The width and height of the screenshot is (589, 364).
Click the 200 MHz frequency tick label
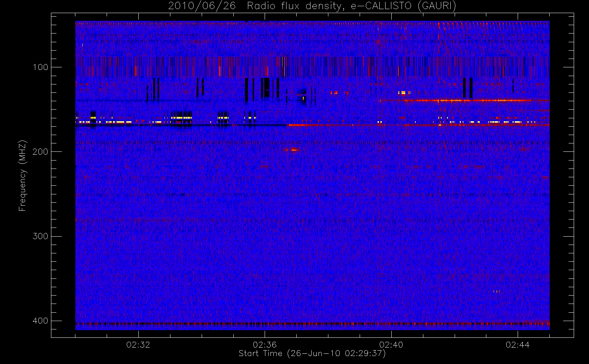(x=40, y=151)
